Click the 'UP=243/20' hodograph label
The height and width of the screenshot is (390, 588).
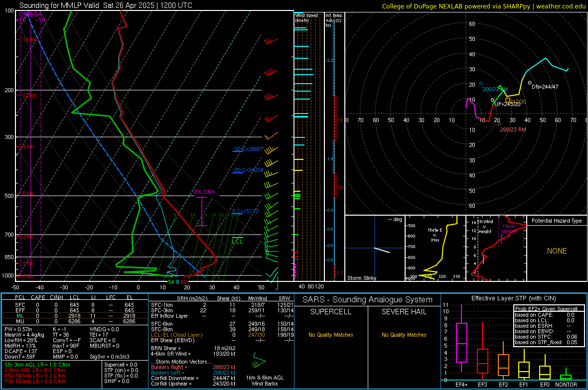[507, 104]
